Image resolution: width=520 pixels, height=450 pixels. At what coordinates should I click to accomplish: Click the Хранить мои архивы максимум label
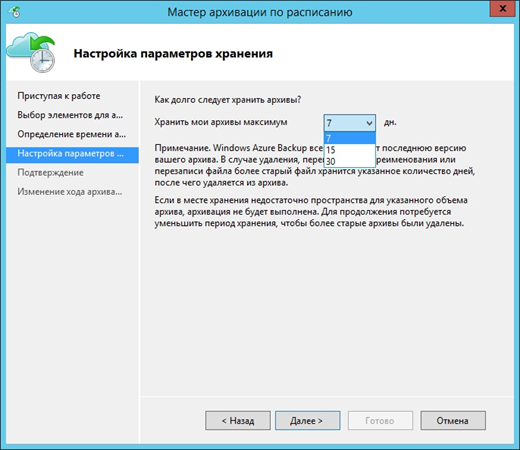tap(221, 122)
